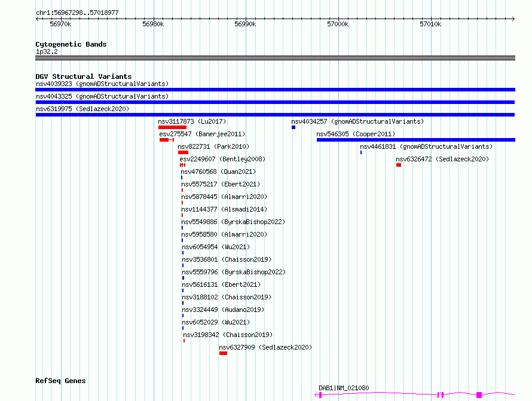Open esv275547 (Banerjee2011) variant label
Image resolution: width=532 pixels, height=401 pixels.
click(x=202, y=134)
